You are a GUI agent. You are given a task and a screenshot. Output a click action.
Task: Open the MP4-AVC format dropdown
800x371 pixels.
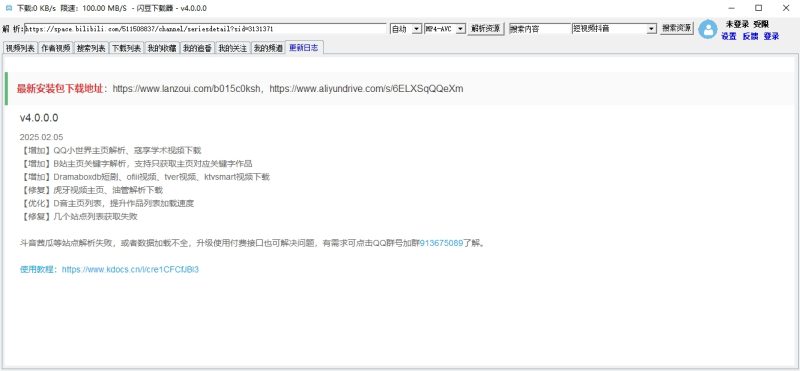pos(461,29)
